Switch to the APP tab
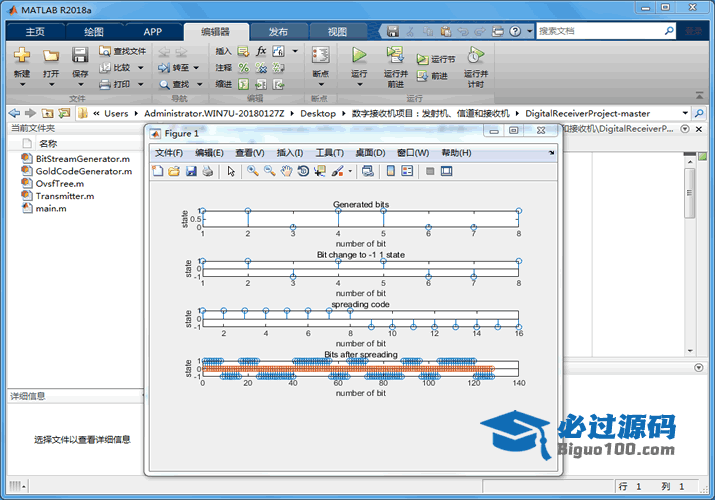 click(x=152, y=31)
